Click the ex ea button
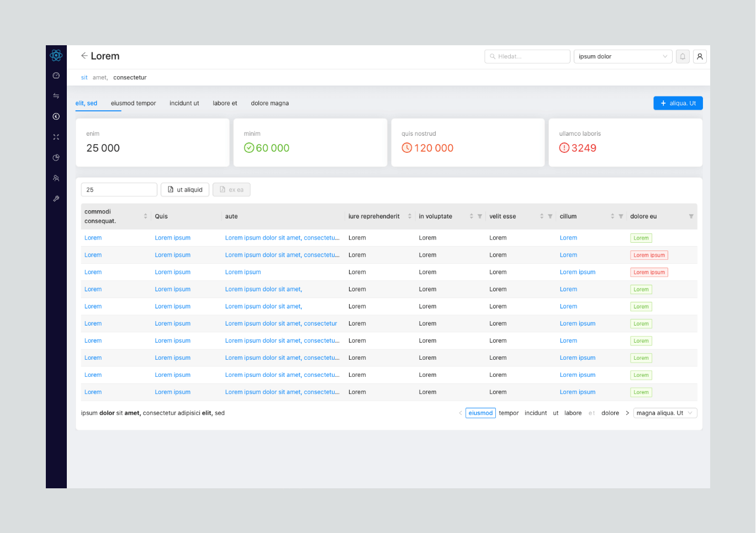This screenshot has height=533, width=756. click(x=231, y=190)
